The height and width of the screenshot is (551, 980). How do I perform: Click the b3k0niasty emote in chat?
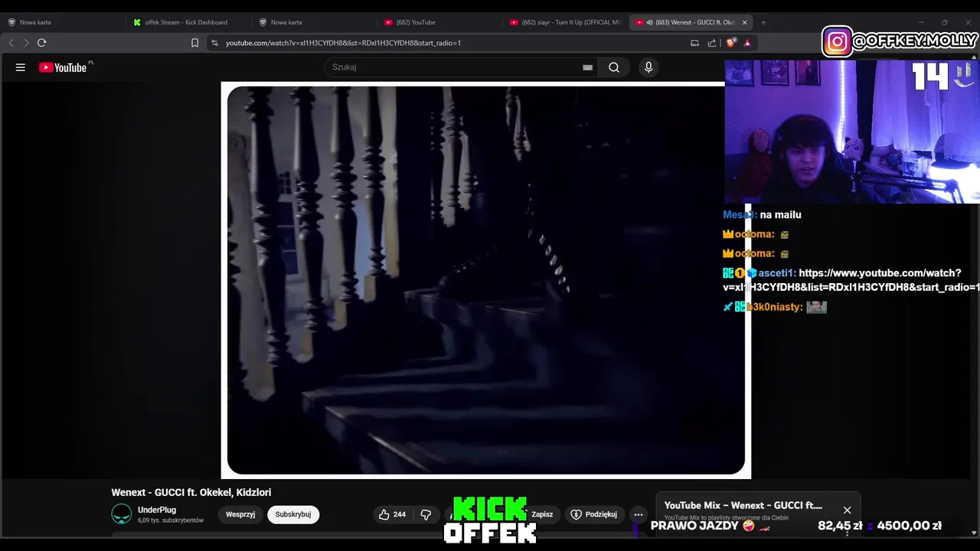(816, 307)
